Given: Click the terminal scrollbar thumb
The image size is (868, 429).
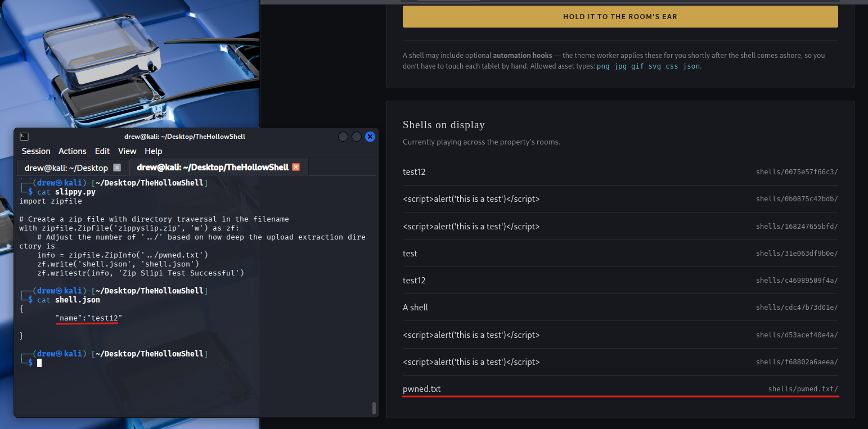Looking at the screenshot, I should [373, 408].
